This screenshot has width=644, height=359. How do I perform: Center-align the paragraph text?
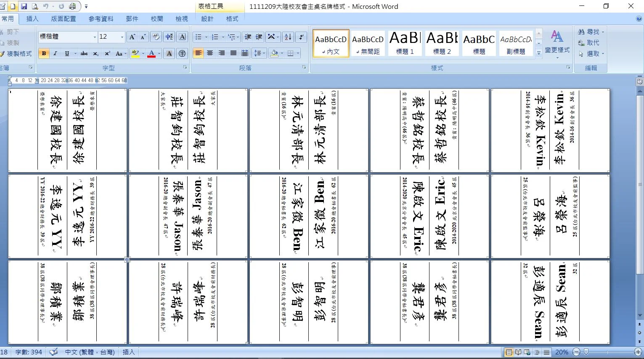210,53
